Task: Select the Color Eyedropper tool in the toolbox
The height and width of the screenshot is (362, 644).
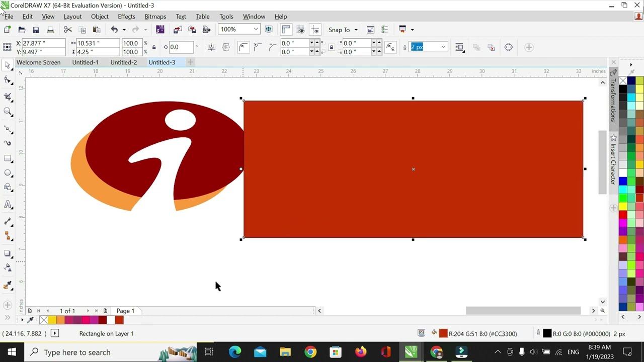Action: (8, 286)
